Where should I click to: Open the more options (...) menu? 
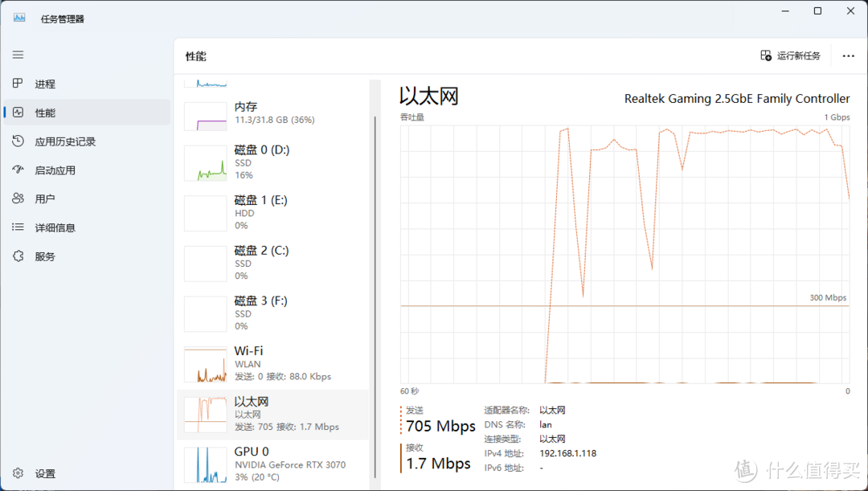(849, 55)
